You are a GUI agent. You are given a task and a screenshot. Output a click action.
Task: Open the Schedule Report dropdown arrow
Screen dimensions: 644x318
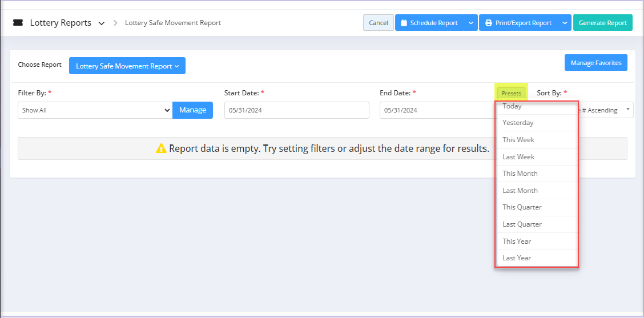(x=470, y=23)
